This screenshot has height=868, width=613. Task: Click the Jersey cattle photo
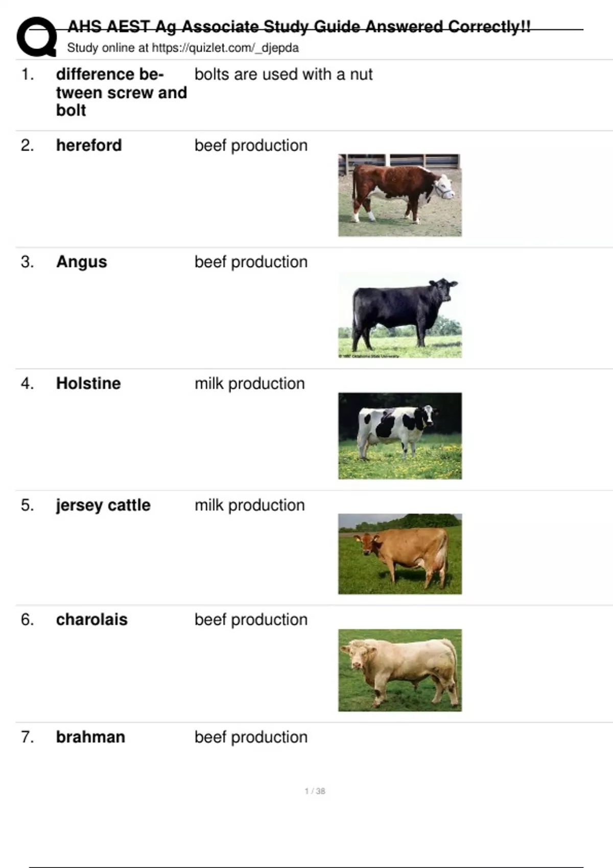(x=399, y=554)
